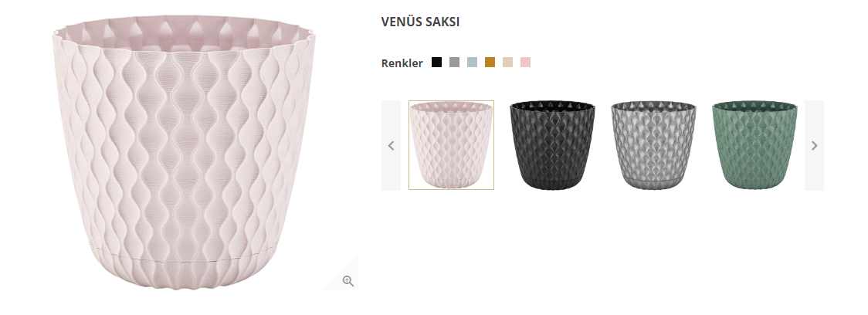Viewport: 868px width, 315px height.
Task: Advance the carousel with right chevron arrow
Action: tap(814, 146)
